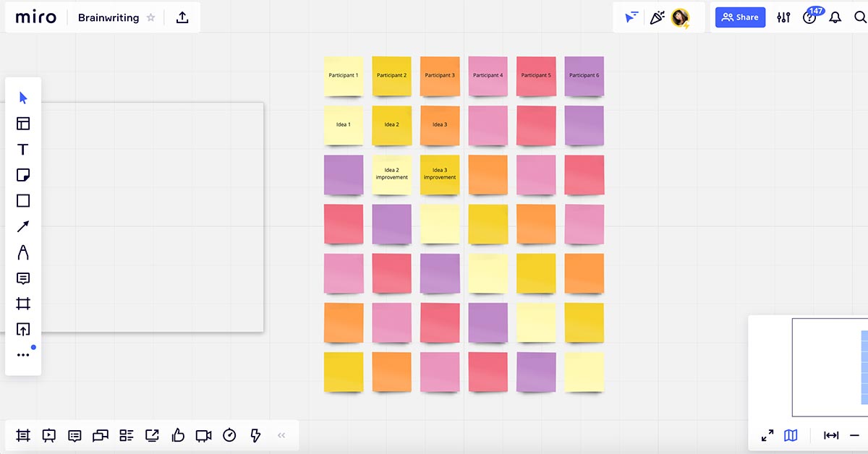Star the Brainwriting board as favorite
868x454 pixels.
click(x=151, y=18)
